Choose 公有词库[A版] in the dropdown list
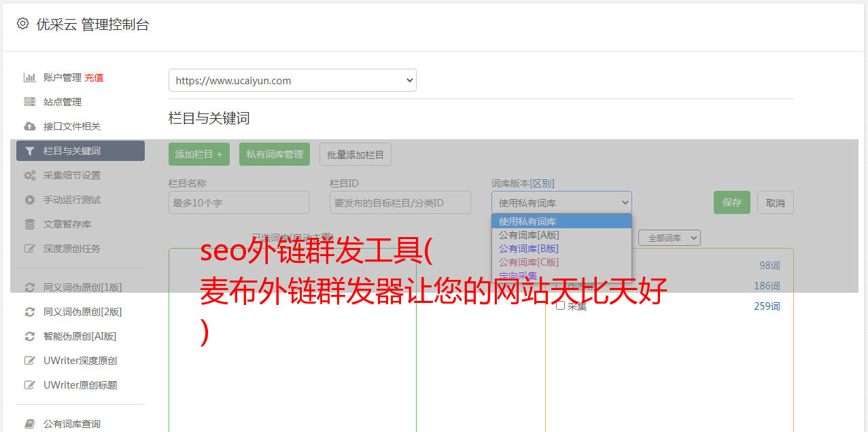Image resolution: width=868 pixels, height=432 pixels. 561,235
